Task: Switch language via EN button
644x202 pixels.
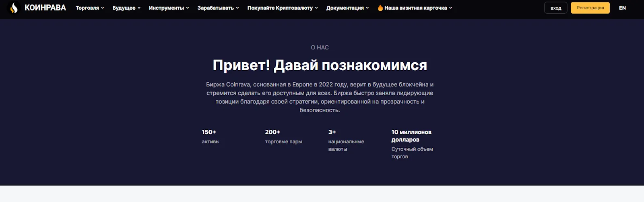Action: tap(622, 8)
